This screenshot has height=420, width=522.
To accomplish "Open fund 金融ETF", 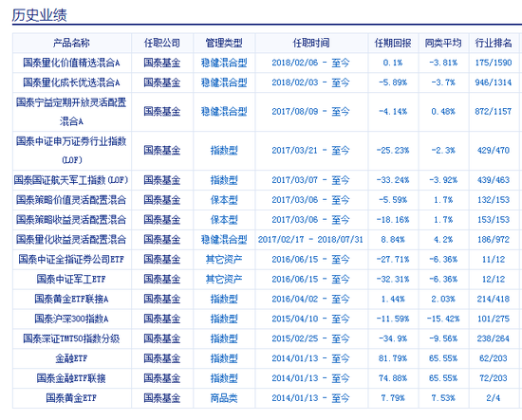I will coord(71,358).
